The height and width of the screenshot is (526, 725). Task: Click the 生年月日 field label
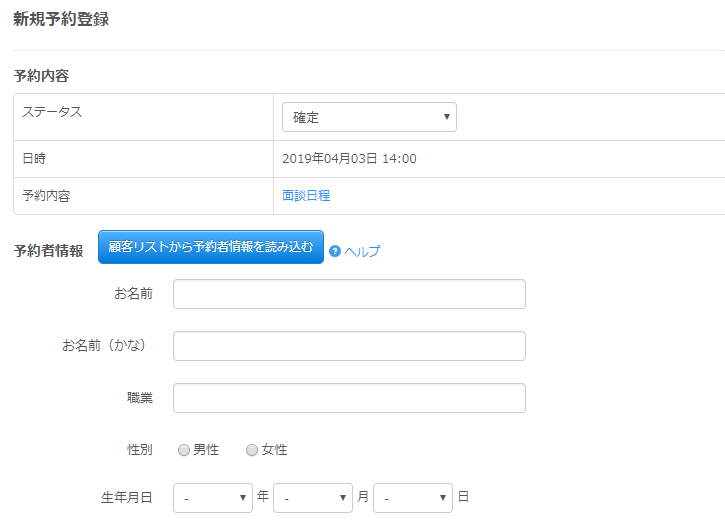[x=127, y=497]
